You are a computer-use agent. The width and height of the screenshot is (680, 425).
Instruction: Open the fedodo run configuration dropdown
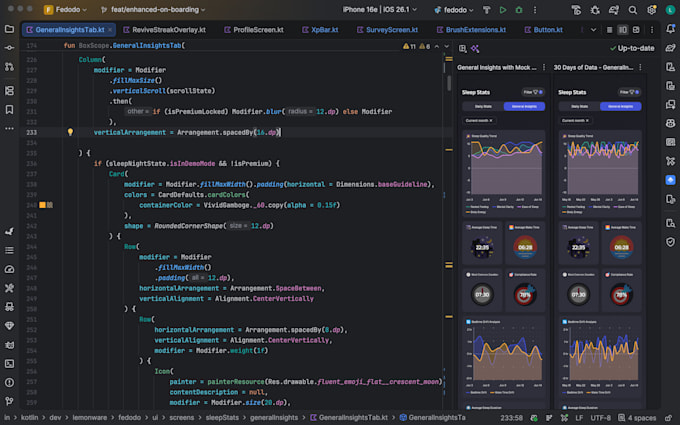pyautogui.click(x=454, y=10)
